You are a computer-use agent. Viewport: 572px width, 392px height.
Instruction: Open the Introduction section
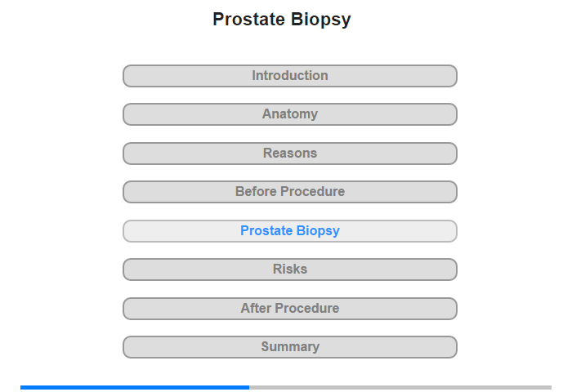click(x=289, y=76)
